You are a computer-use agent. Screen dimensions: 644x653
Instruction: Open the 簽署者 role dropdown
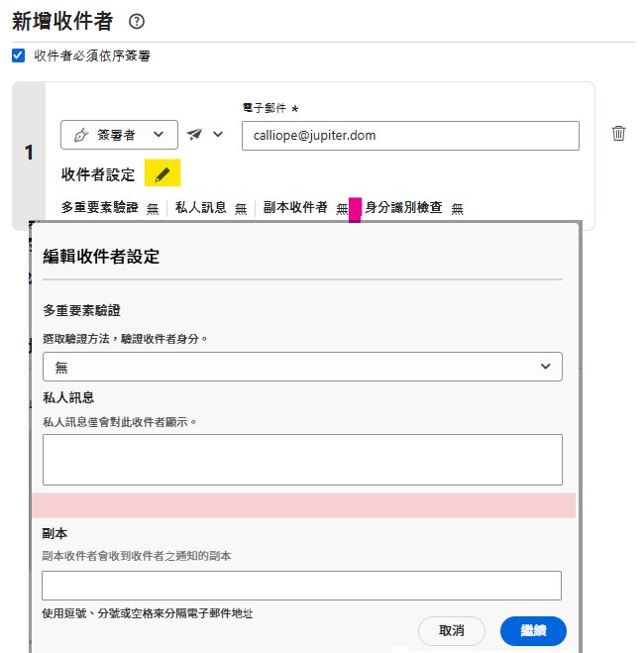[119, 135]
